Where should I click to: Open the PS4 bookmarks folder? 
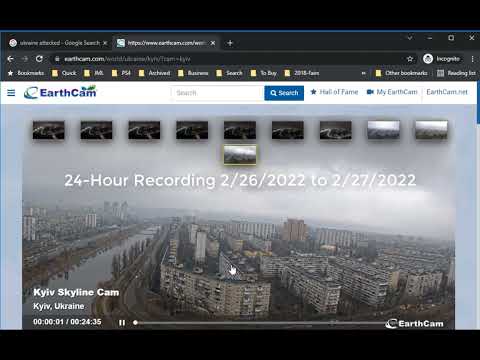point(121,73)
